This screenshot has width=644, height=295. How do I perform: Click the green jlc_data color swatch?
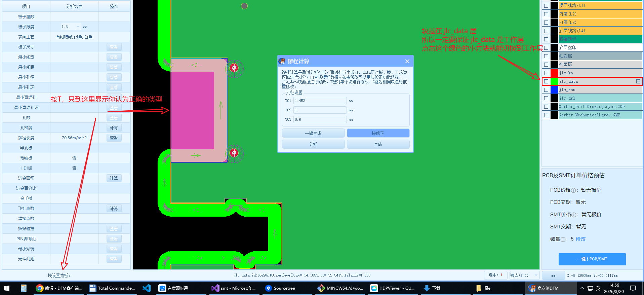pyautogui.click(x=554, y=81)
